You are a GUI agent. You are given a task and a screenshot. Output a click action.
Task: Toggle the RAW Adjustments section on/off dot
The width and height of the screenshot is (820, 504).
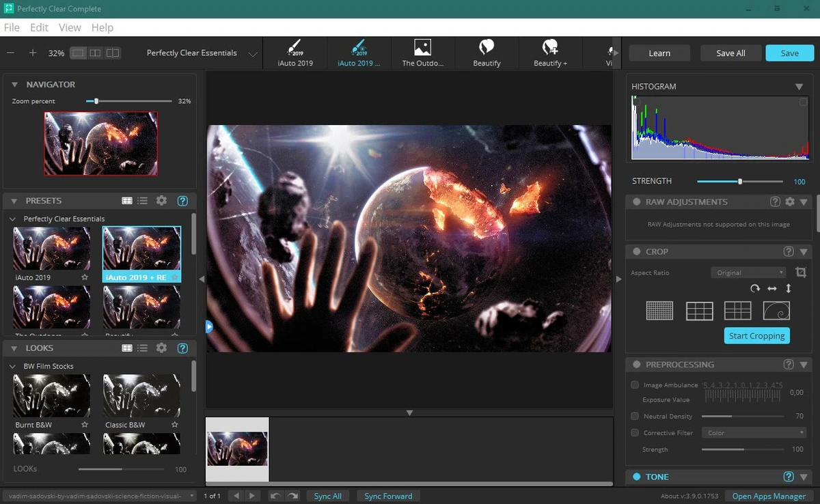(636, 202)
